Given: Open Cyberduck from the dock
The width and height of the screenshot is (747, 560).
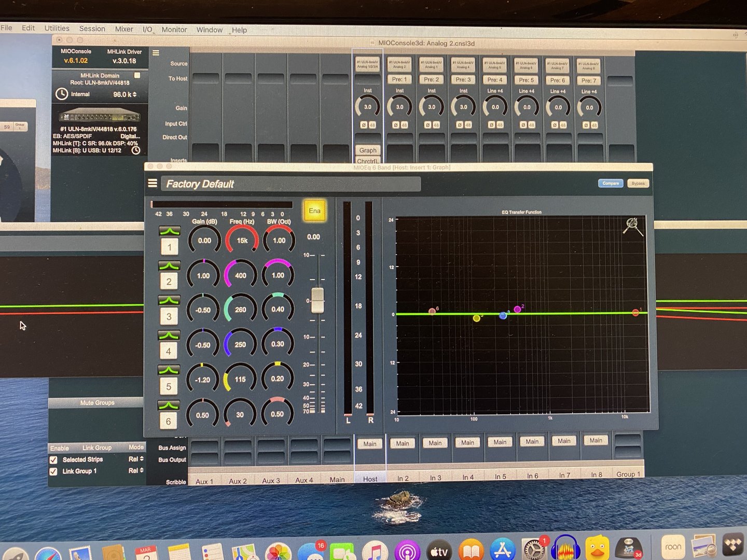Looking at the screenshot, I should pyautogui.click(x=597, y=549).
